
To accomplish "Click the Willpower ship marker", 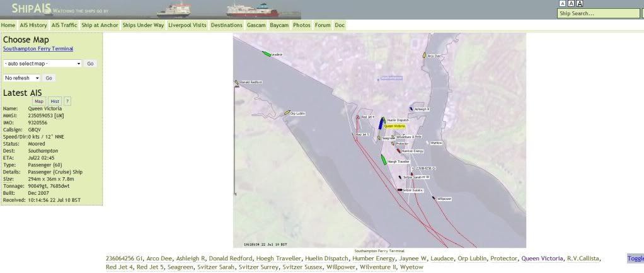I will [434, 198].
